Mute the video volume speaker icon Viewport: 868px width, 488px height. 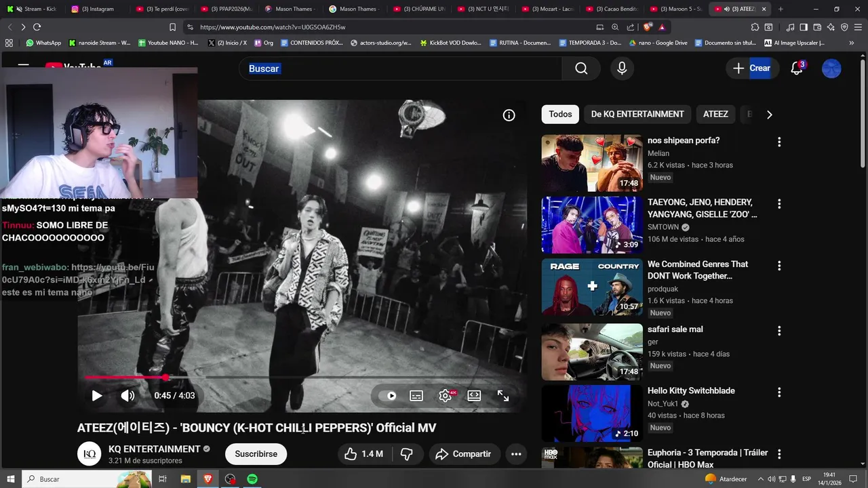(127, 396)
